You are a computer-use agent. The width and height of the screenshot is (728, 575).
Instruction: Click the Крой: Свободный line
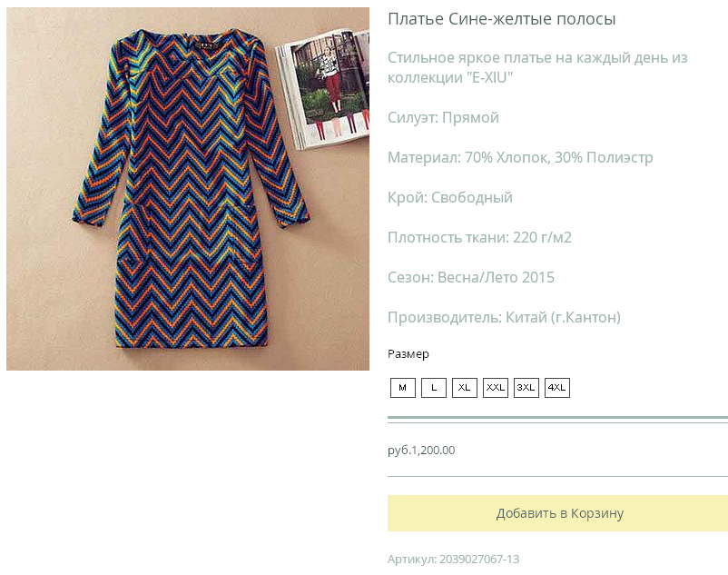[450, 197]
